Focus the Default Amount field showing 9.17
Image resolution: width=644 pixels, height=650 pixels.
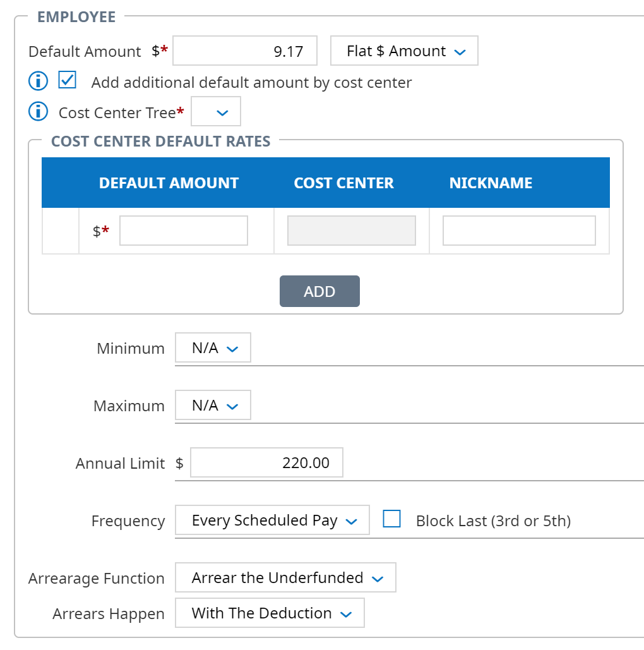[x=245, y=51]
